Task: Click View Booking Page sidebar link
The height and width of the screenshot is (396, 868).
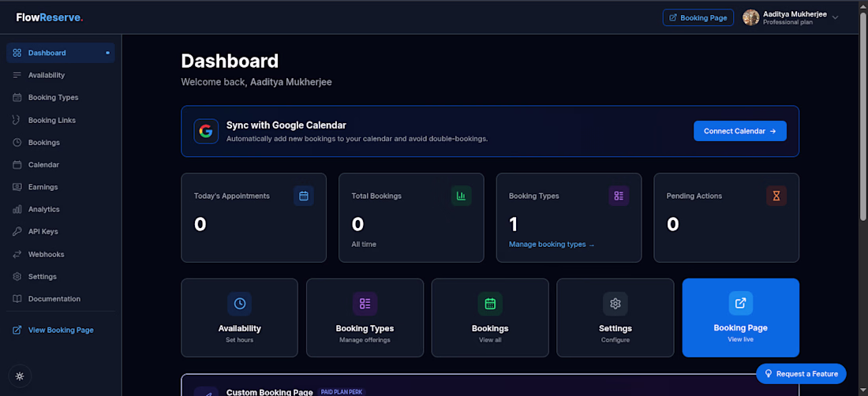Action: pos(61,331)
